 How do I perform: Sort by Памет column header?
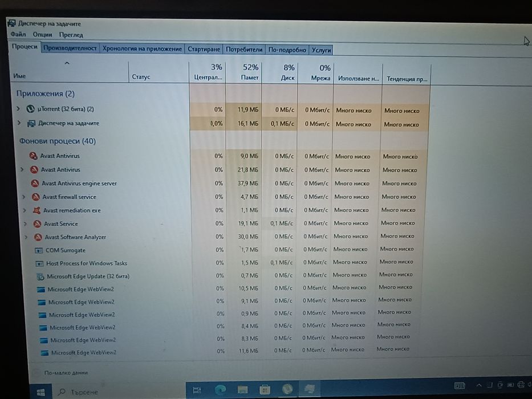(243, 72)
